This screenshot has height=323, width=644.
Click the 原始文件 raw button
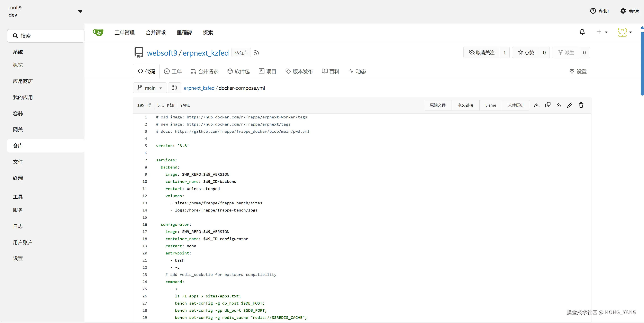(437, 105)
